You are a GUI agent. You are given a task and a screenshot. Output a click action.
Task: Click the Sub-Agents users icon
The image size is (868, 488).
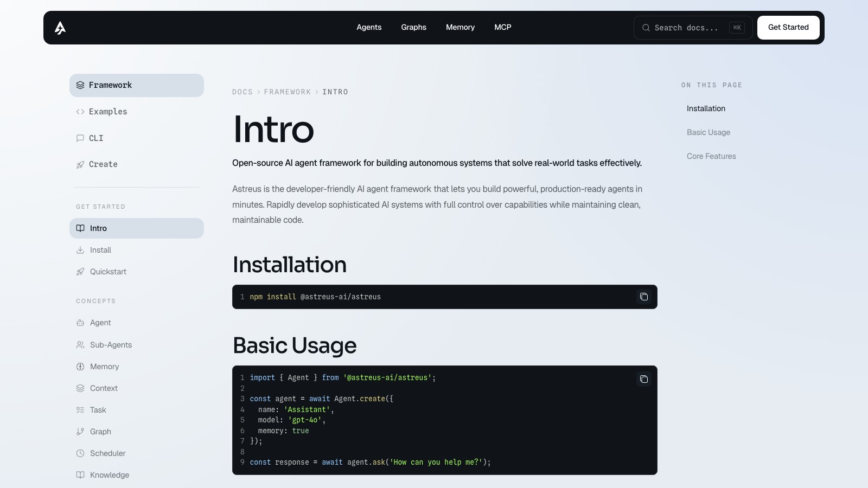coord(80,345)
